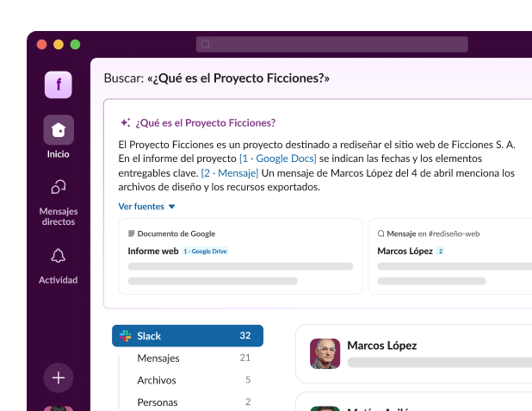The height and width of the screenshot is (411, 532).
Task: Filter results by Personas
Action: click(x=194, y=402)
